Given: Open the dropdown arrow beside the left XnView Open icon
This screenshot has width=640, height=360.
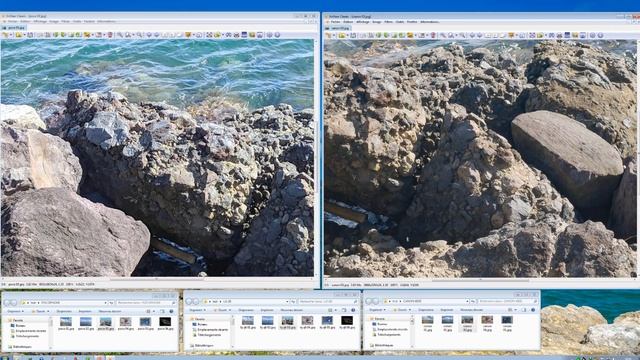Looking at the screenshot, I should coord(24,35).
